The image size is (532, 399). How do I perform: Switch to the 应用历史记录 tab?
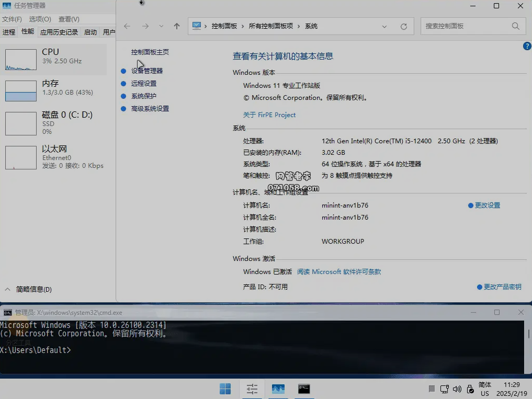click(59, 32)
